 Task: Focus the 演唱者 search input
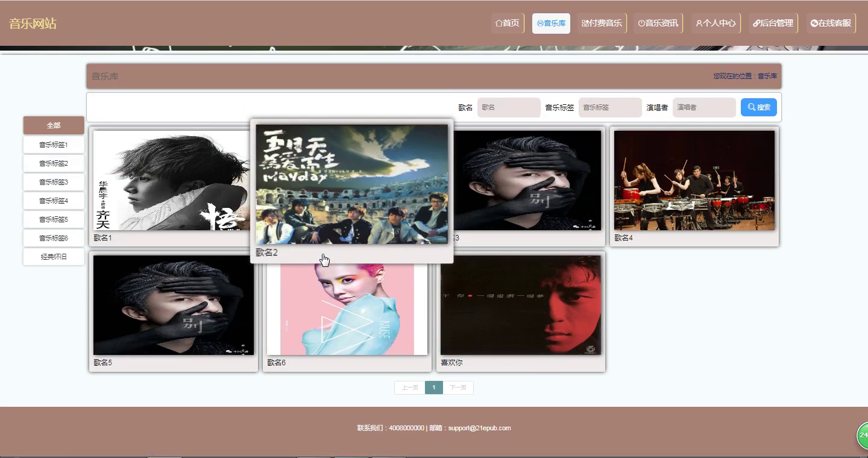click(x=704, y=107)
